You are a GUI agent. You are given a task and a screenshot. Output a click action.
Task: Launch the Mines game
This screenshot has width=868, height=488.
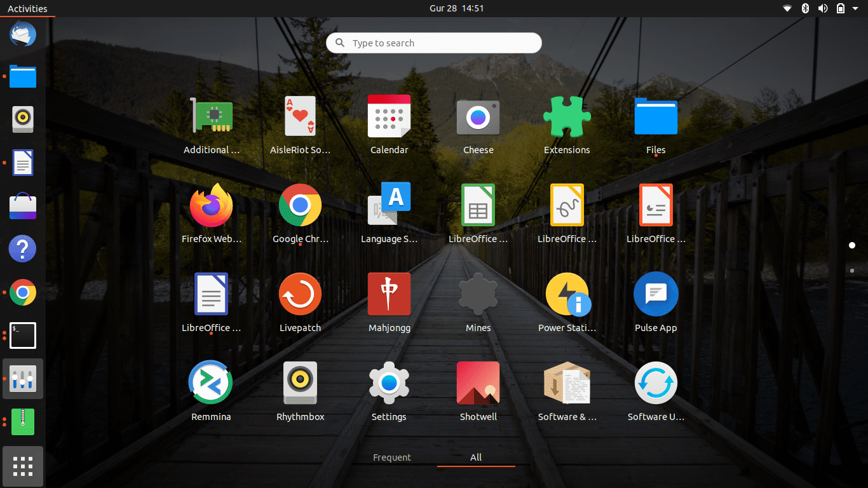click(478, 294)
